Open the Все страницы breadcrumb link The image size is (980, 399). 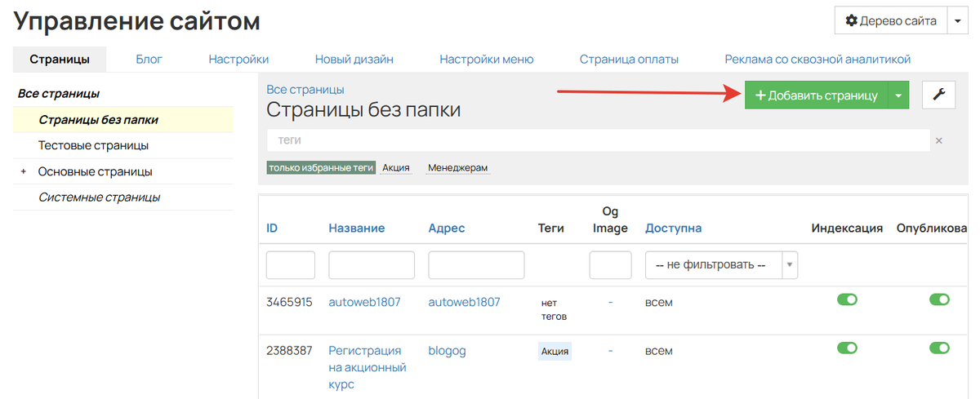[x=305, y=89]
